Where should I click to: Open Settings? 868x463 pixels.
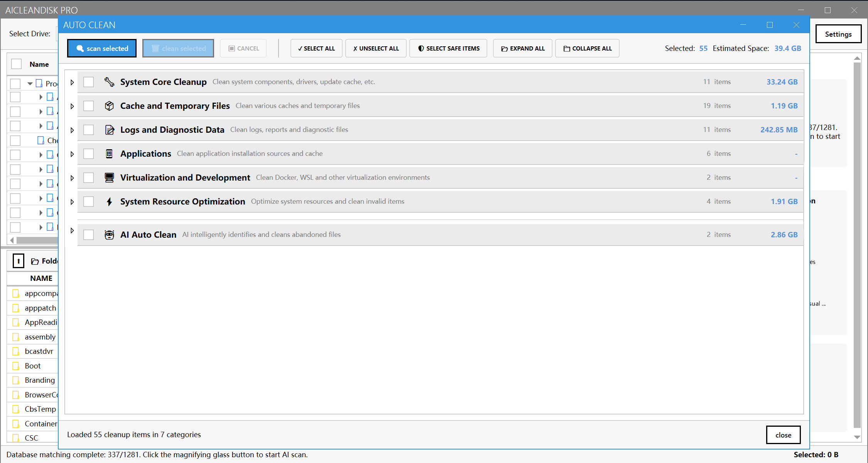pos(838,34)
